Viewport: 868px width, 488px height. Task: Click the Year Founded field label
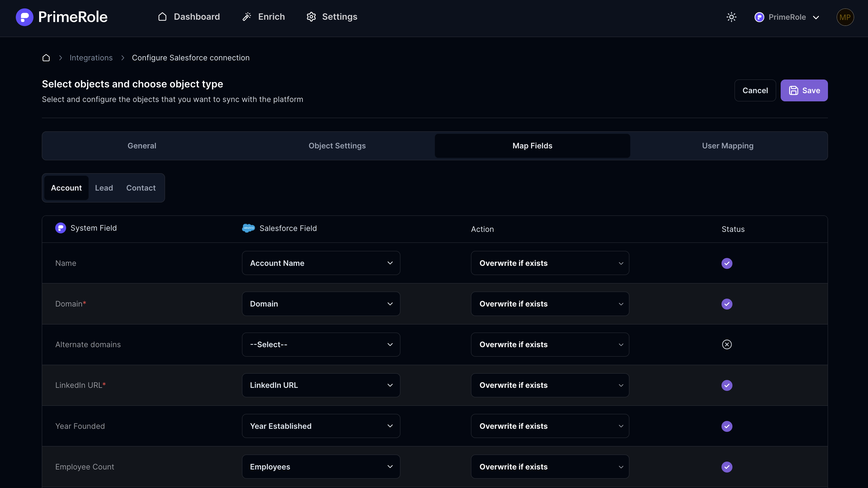(x=80, y=426)
